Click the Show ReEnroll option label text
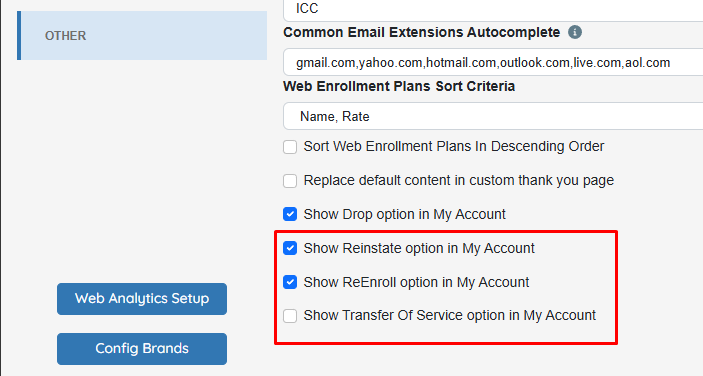The image size is (703, 376). click(416, 282)
